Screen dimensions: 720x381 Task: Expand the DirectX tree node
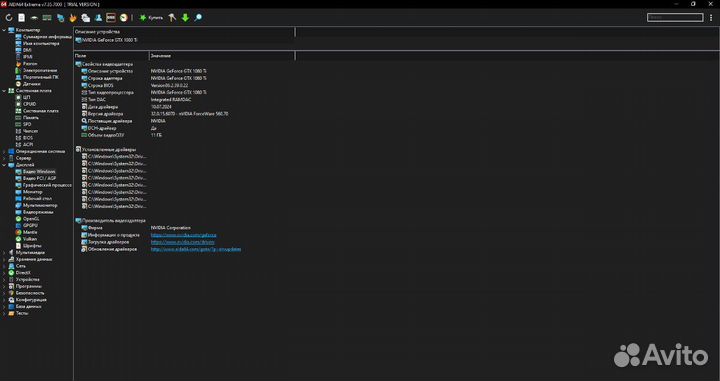pos(5,273)
